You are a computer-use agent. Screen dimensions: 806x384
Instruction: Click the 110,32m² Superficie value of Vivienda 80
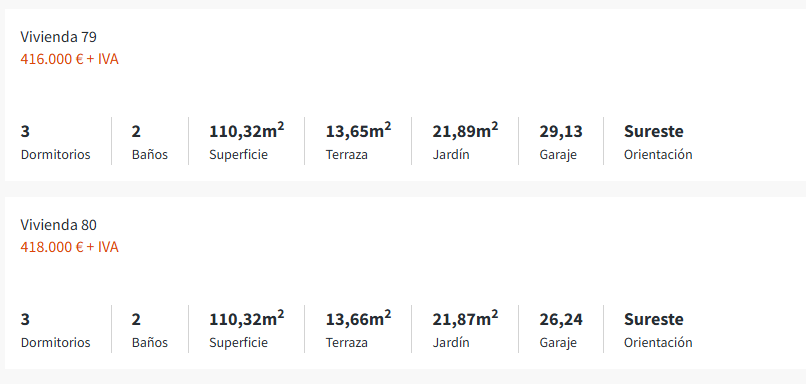point(247,319)
